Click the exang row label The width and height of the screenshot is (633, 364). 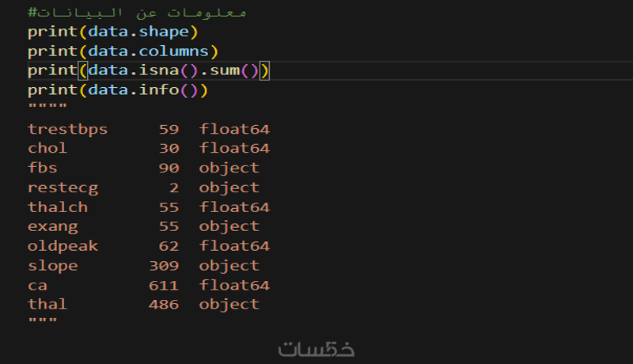[x=53, y=226]
